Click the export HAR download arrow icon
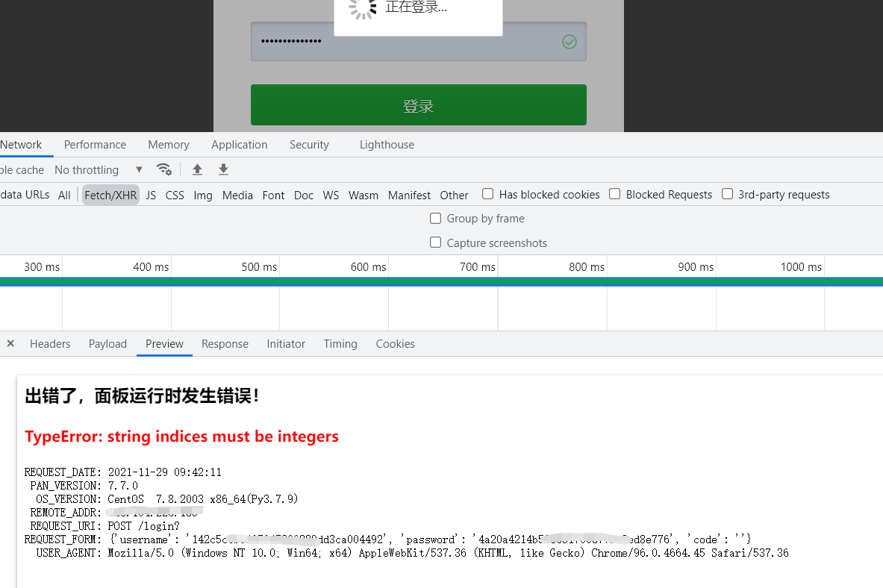883x588 pixels. [x=224, y=169]
